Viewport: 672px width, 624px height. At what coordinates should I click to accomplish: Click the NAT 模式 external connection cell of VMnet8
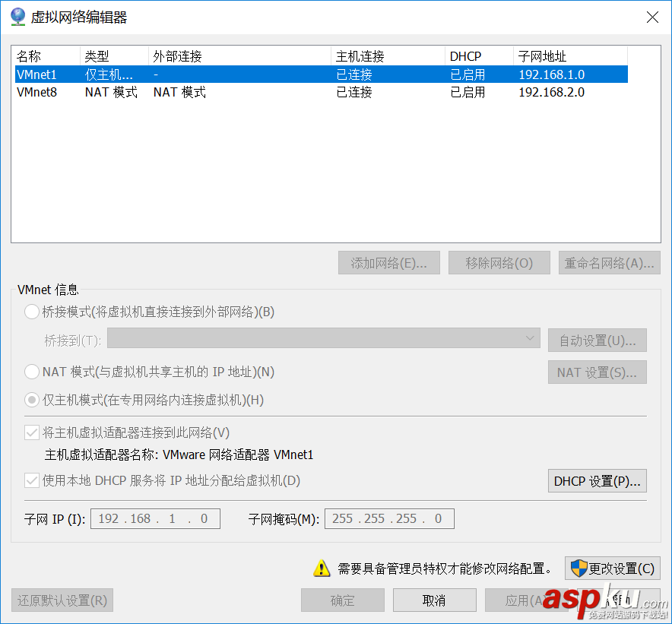click(x=179, y=92)
